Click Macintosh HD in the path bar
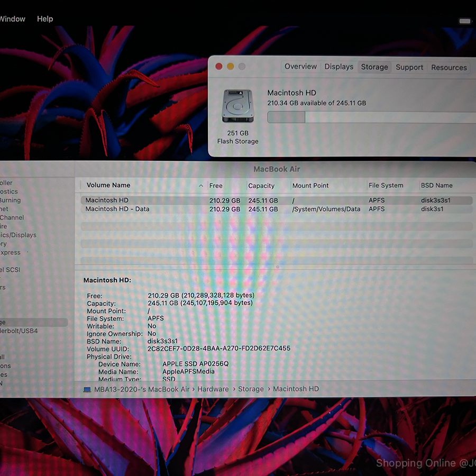Image resolution: width=476 pixels, height=476 pixels. [x=296, y=389]
